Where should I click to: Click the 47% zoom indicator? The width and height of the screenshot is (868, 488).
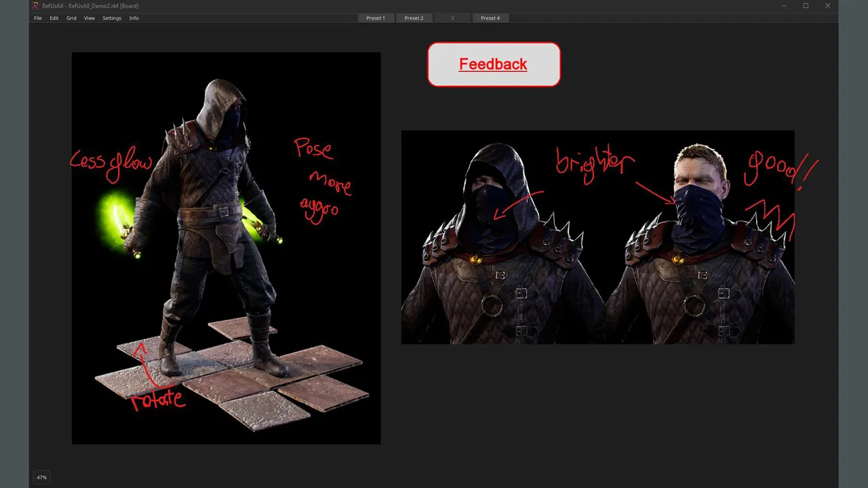click(x=42, y=477)
